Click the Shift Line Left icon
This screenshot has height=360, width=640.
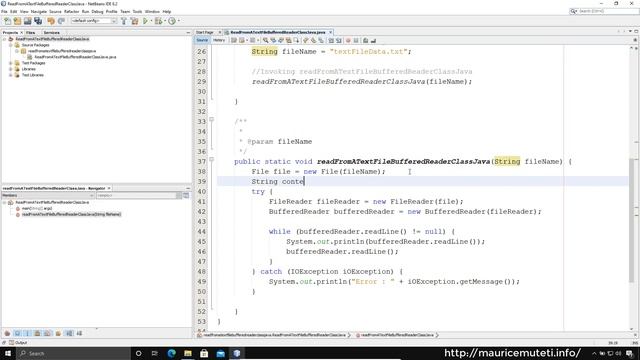[x=331, y=40]
